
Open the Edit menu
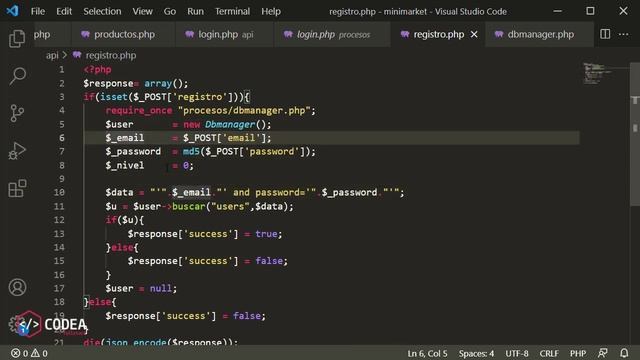tap(64, 11)
